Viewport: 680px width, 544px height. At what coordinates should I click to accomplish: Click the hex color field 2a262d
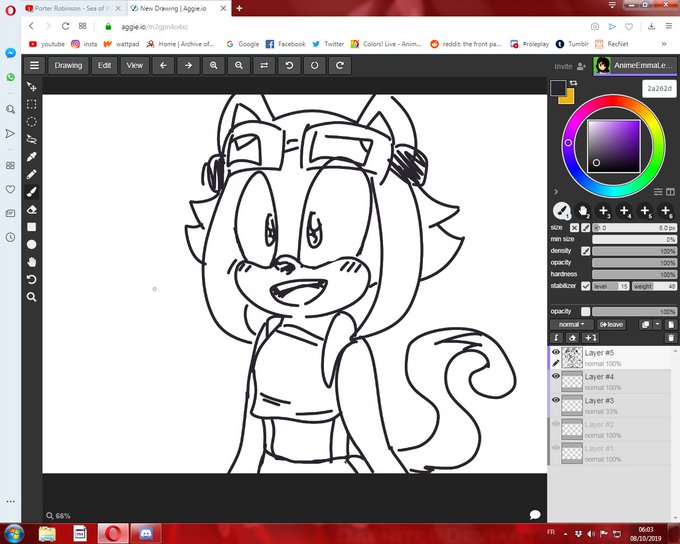click(659, 88)
